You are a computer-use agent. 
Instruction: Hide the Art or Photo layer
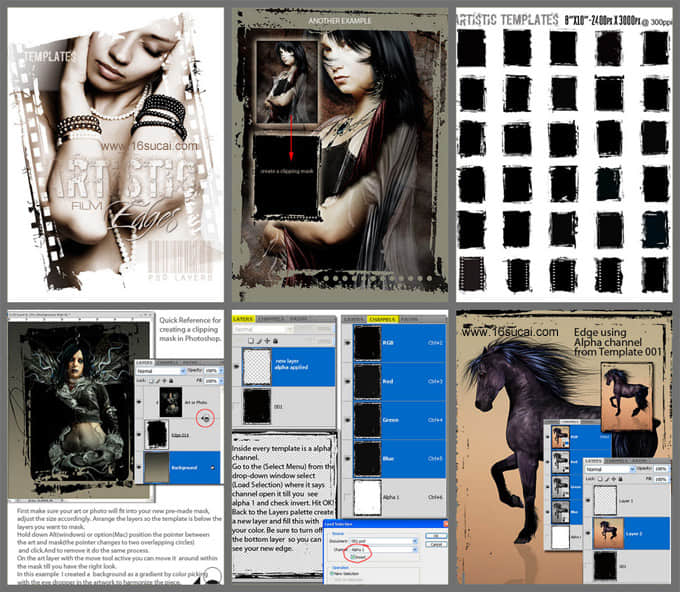point(139,402)
